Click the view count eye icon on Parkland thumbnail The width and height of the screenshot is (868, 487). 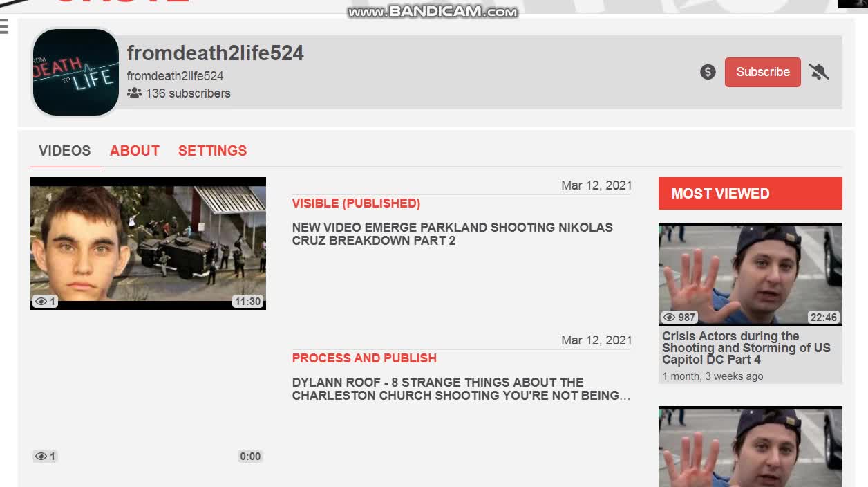(x=41, y=302)
